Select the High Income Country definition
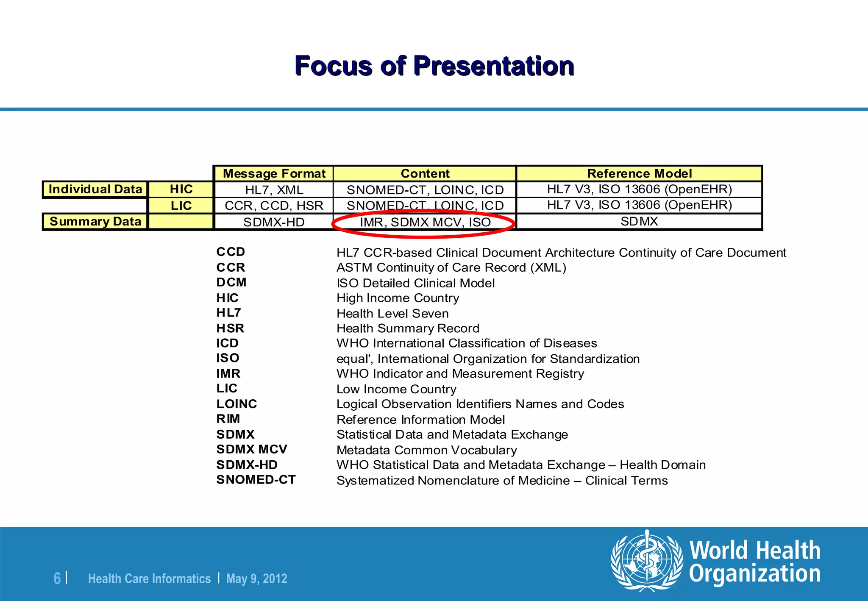The width and height of the screenshot is (868, 601). (398, 298)
